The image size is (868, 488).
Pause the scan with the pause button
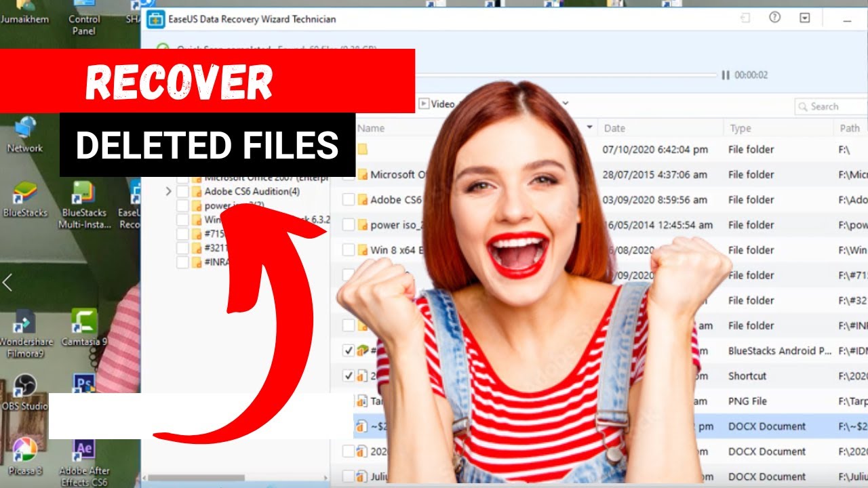click(726, 75)
